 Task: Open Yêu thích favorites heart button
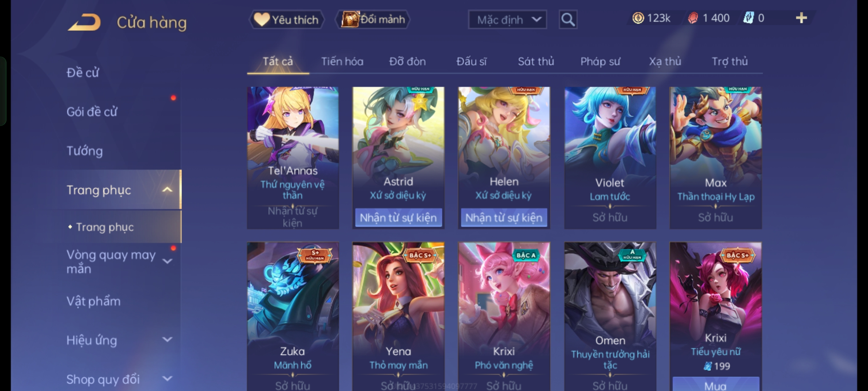pyautogui.click(x=286, y=20)
